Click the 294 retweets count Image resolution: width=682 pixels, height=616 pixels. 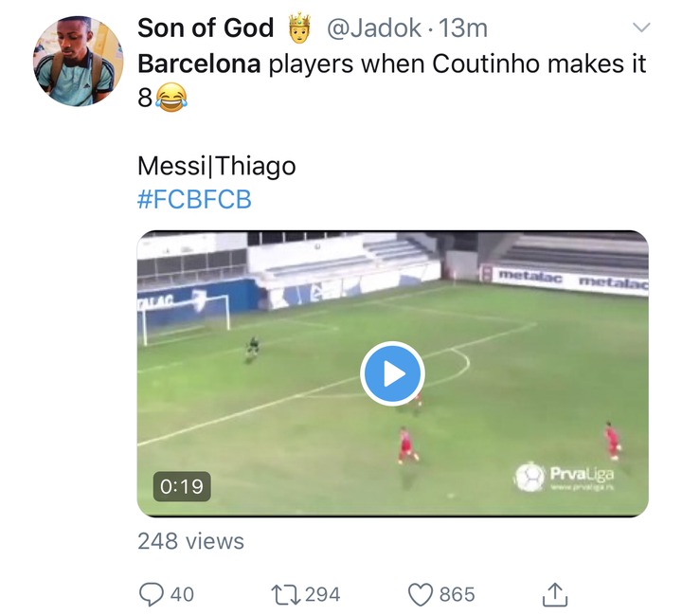pyautogui.click(x=323, y=594)
